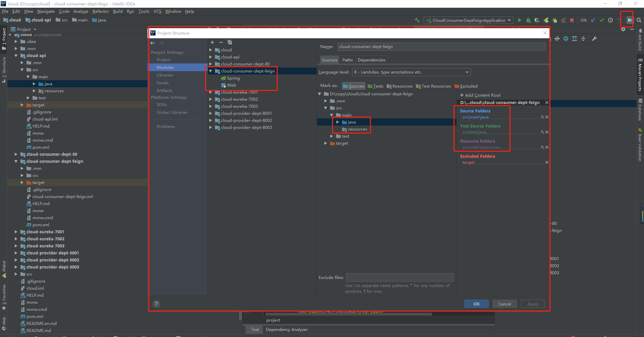Add a new module with plus icon

(x=212, y=42)
